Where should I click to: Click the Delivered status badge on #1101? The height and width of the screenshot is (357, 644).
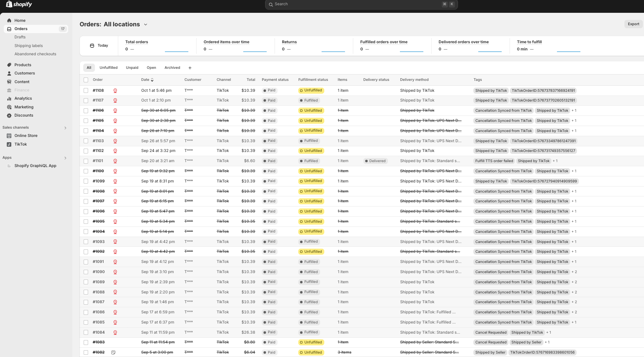[375, 161]
